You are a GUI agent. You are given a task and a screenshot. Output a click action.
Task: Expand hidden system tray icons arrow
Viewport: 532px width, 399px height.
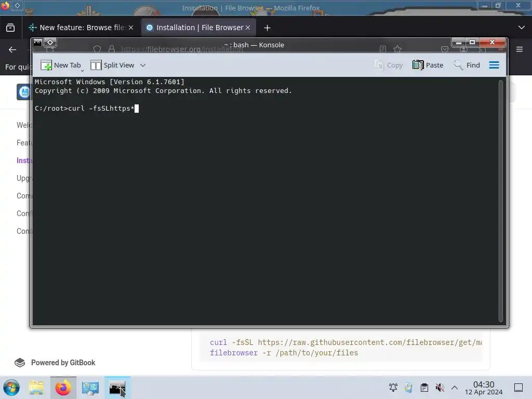(x=455, y=388)
